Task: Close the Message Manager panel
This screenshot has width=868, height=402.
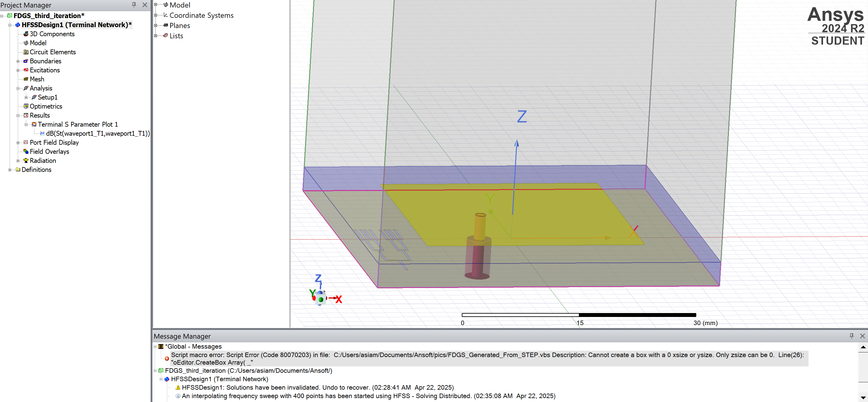Action: point(862,336)
